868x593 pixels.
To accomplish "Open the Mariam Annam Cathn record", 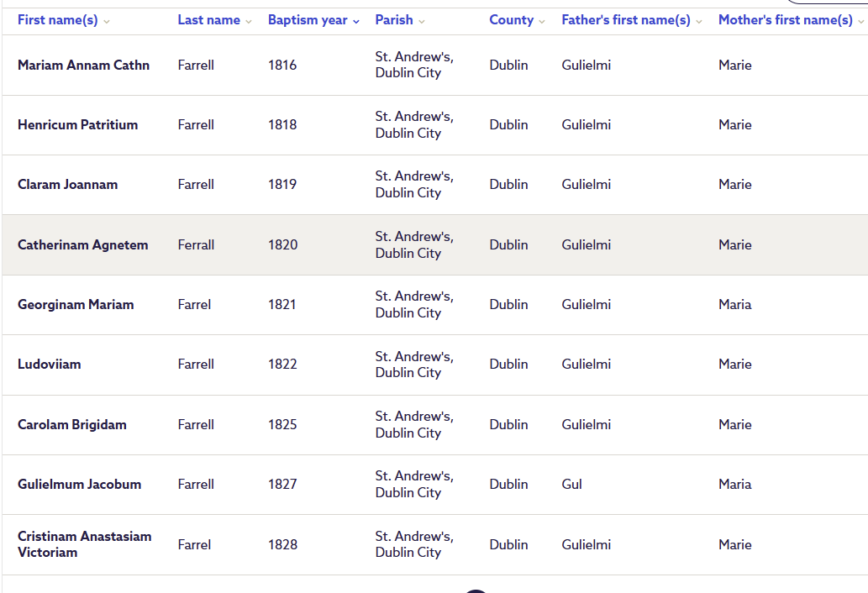I will click(83, 65).
